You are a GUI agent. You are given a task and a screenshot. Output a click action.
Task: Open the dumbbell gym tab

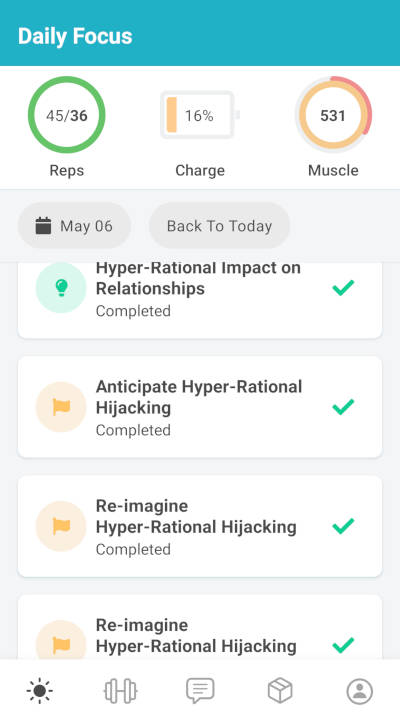(x=120, y=691)
